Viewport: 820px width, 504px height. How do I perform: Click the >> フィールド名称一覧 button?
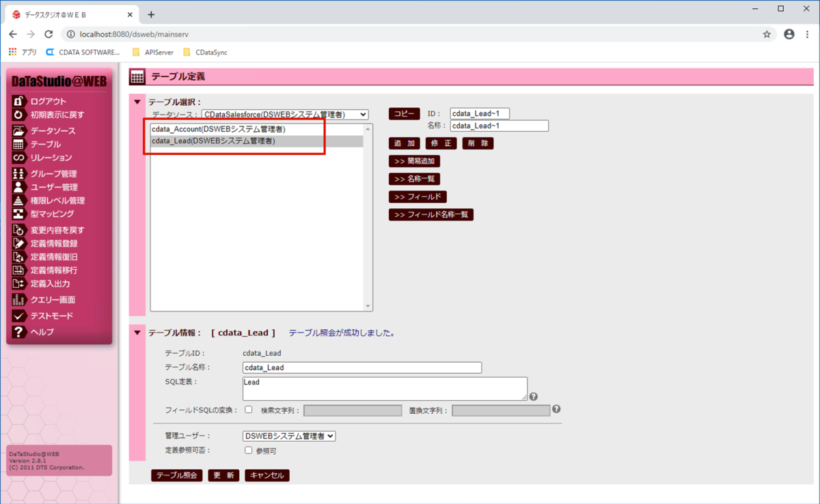pos(431,214)
